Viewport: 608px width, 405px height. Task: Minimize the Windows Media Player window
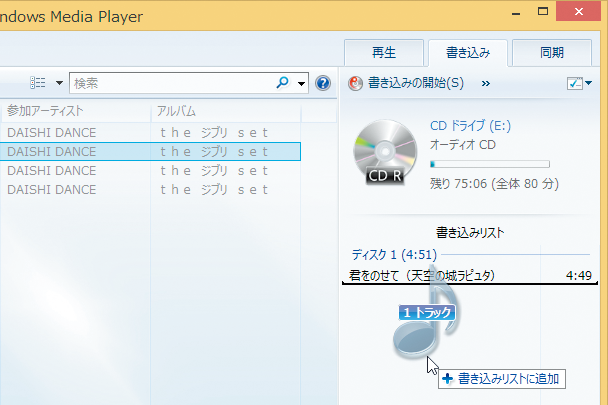point(516,12)
